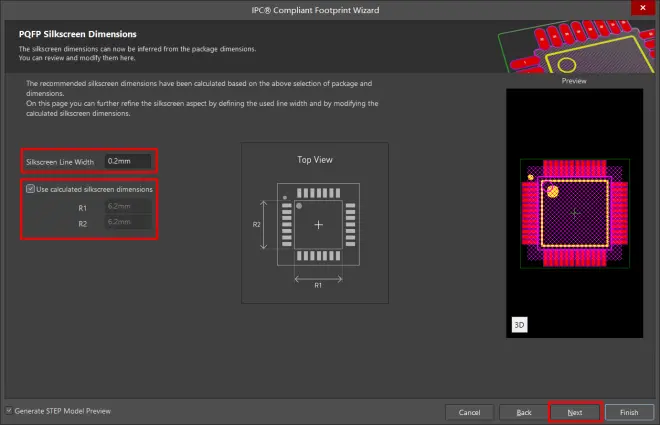Screen dimensions: 660x426
Task: Click the Top View diagram
Action: click(x=315, y=223)
